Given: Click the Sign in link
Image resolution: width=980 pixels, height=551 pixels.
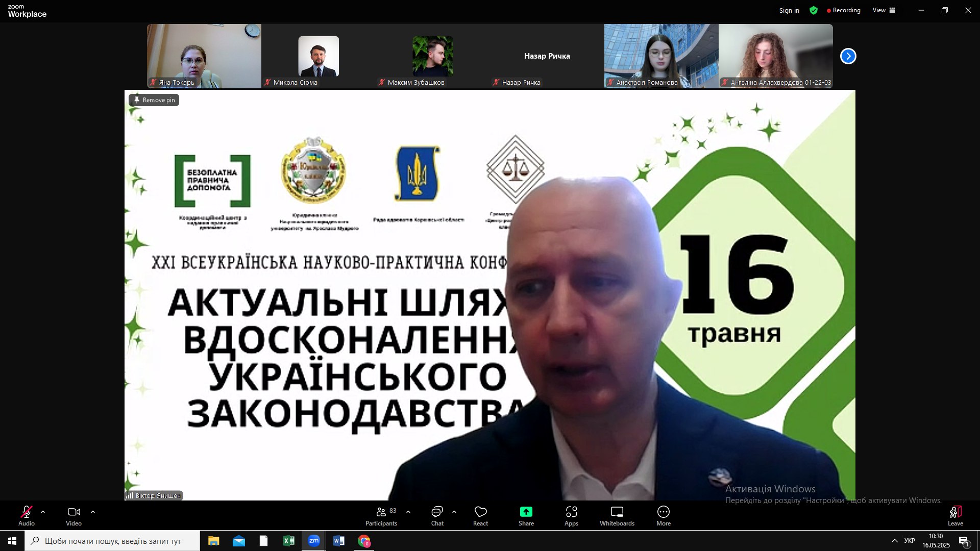Looking at the screenshot, I should click(789, 10).
